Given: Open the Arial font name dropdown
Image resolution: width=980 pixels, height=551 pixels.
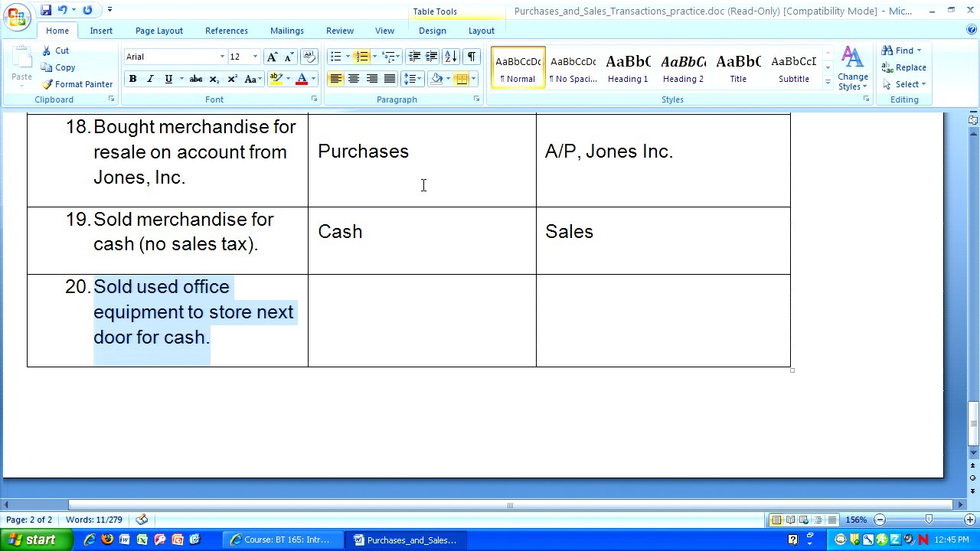Looking at the screenshot, I should (x=222, y=57).
